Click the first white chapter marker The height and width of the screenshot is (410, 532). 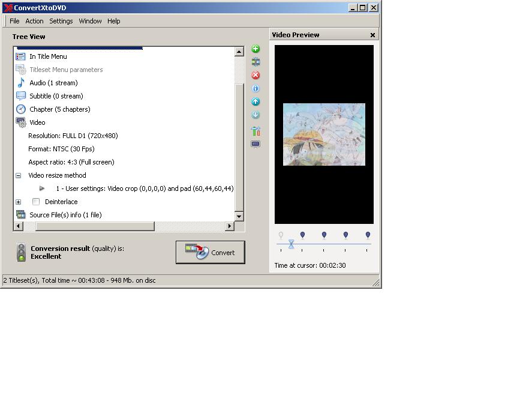[281, 235]
